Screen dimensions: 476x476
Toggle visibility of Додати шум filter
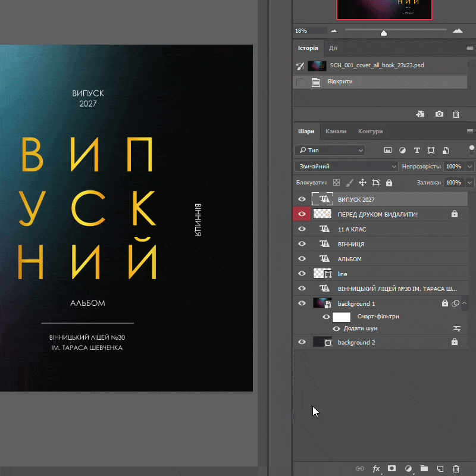(336, 328)
